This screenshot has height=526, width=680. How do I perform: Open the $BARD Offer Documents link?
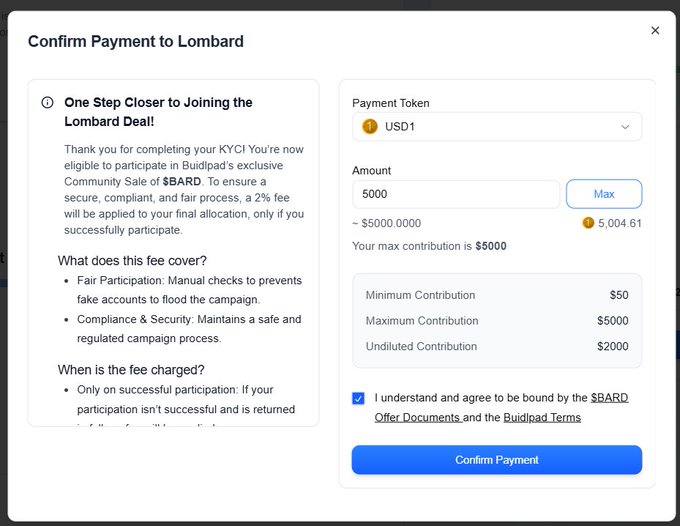[x=501, y=408]
